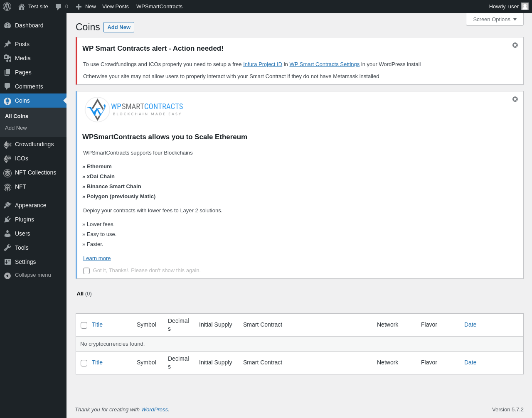
Task: Open the All Coins submenu item
Action: click(x=17, y=116)
